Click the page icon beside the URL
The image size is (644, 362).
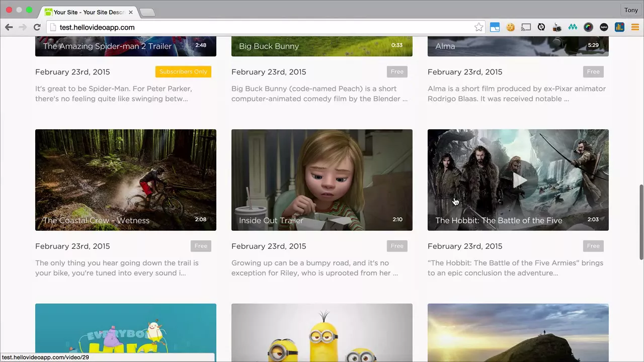[x=53, y=27]
